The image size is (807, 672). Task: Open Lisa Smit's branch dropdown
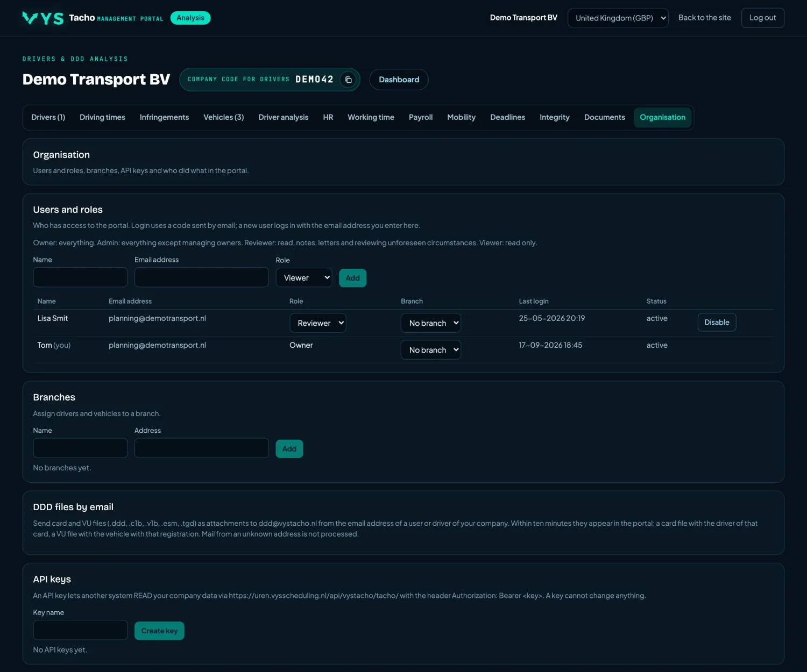pos(431,323)
